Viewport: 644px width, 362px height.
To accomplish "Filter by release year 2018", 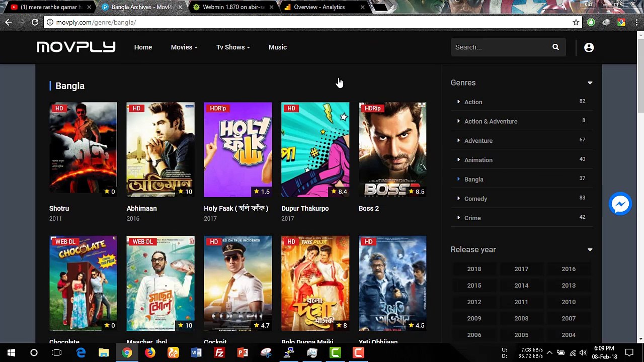I will (x=474, y=269).
